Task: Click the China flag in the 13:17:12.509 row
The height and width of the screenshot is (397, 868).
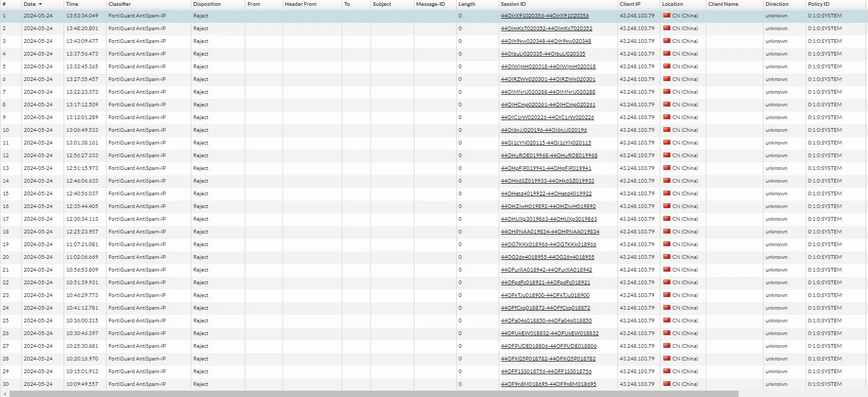Action: (667, 104)
